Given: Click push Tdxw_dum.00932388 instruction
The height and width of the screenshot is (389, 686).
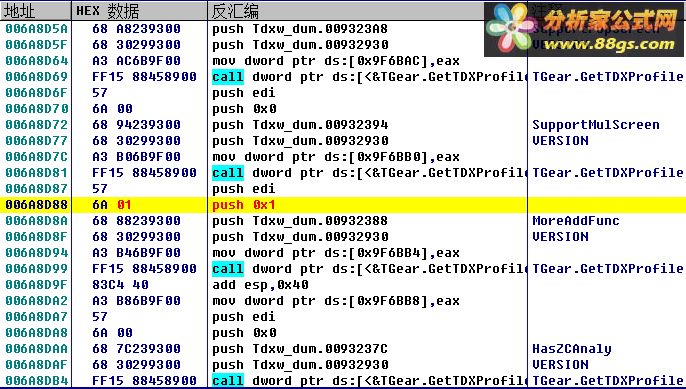Looking at the screenshot, I should 300,221.
